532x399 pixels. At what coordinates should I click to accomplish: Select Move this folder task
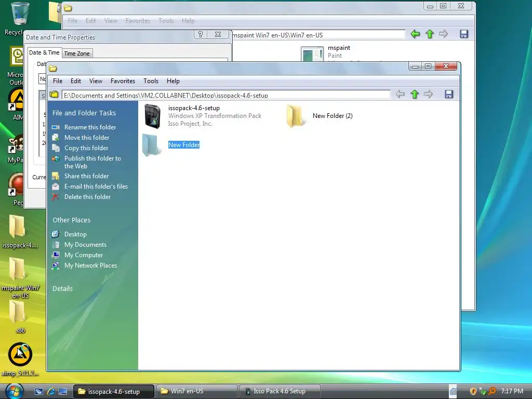pyautogui.click(x=87, y=137)
